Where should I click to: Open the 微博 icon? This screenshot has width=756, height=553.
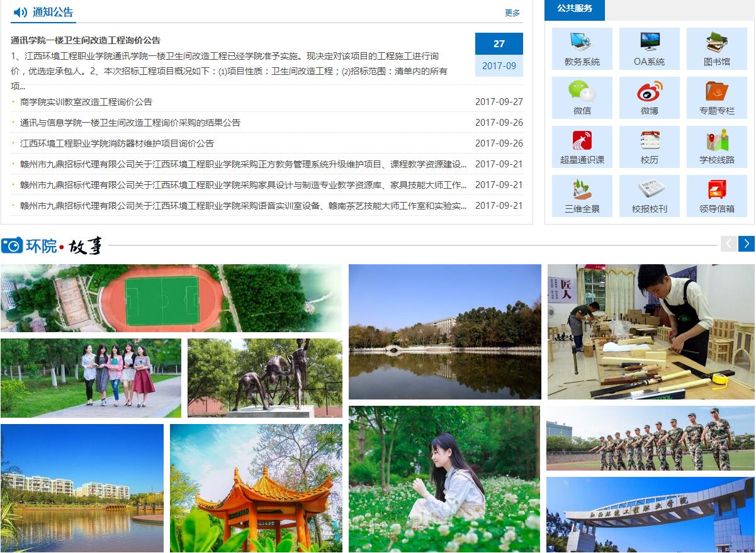[x=649, y=92]
